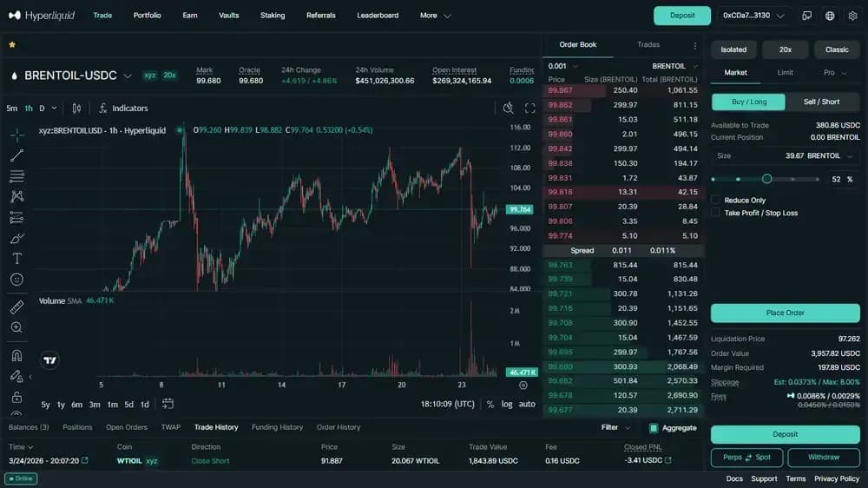Click the chart quick search icon
Image resolution: width=868 pixels, height=488 pixels.
pyautogui.click(x=508, y=109)
